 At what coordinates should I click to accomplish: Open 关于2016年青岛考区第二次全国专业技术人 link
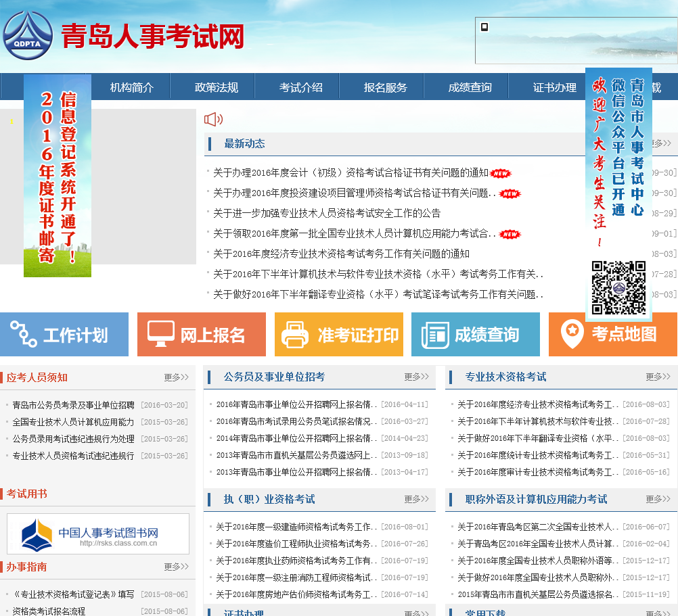click(538, 527)
